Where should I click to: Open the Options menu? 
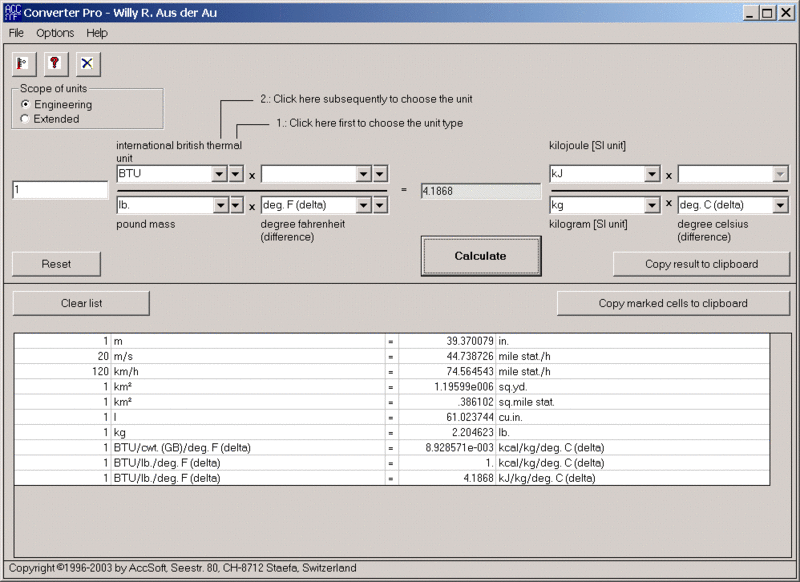coord(55,33)
